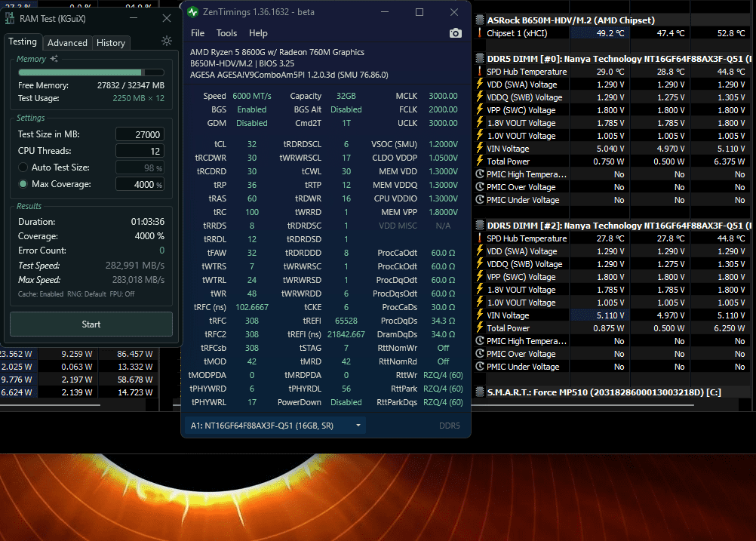Image resolution: width=756 pixels, height=541 pixels.
Task: Click the horizontal scrollbar below the power values
Action: tap(50, 405)
